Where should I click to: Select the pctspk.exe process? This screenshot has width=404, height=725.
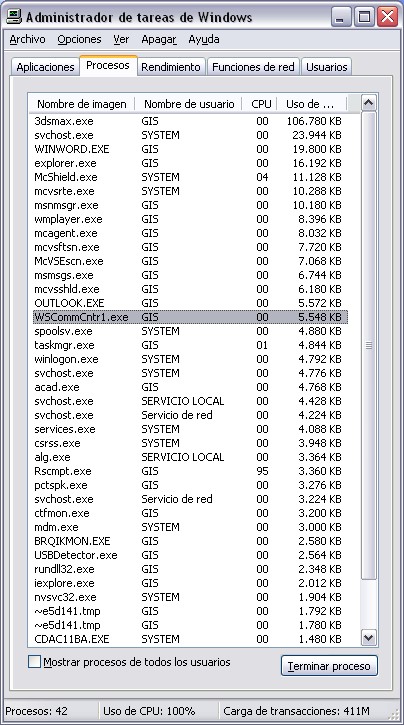pos(190,485)
